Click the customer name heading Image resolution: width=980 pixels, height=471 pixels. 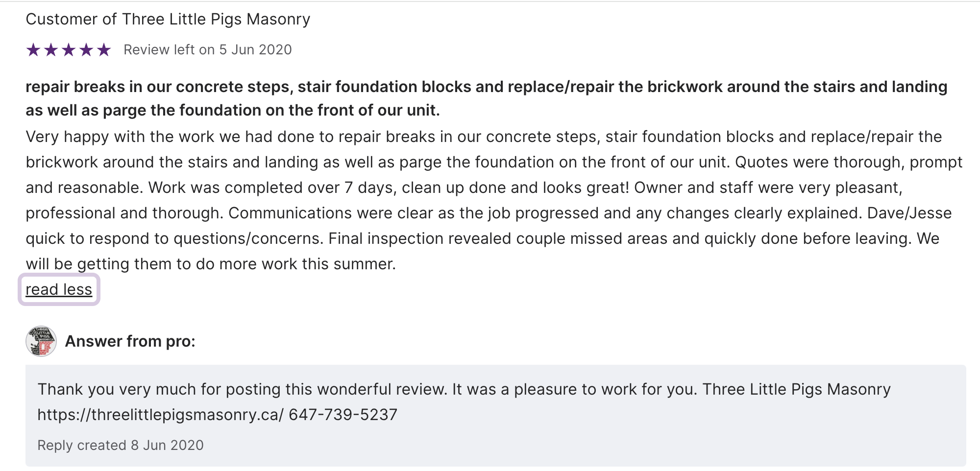pyautogui.click(x=168, y=19)
